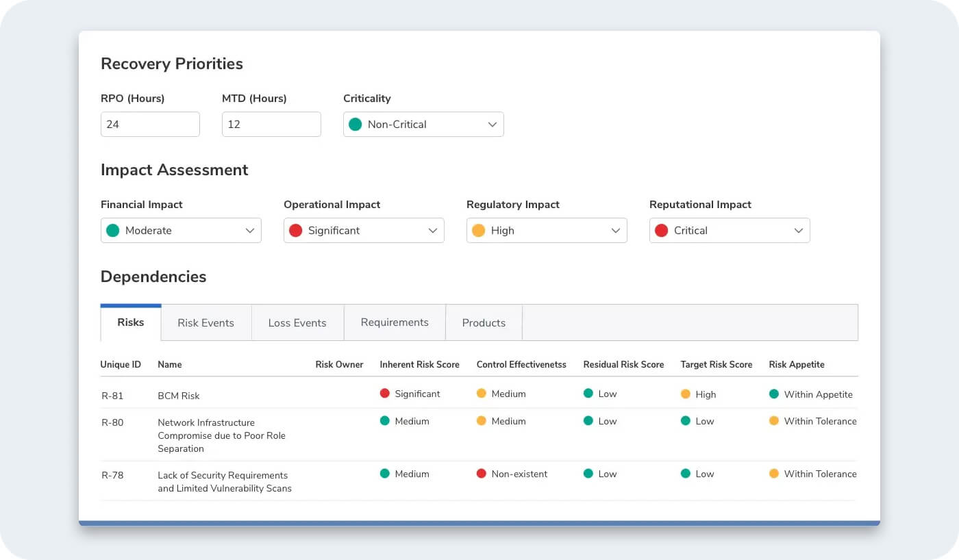Click the R-80 unique ID link
This screenshot has width=959, height=560.
point(112,422)
